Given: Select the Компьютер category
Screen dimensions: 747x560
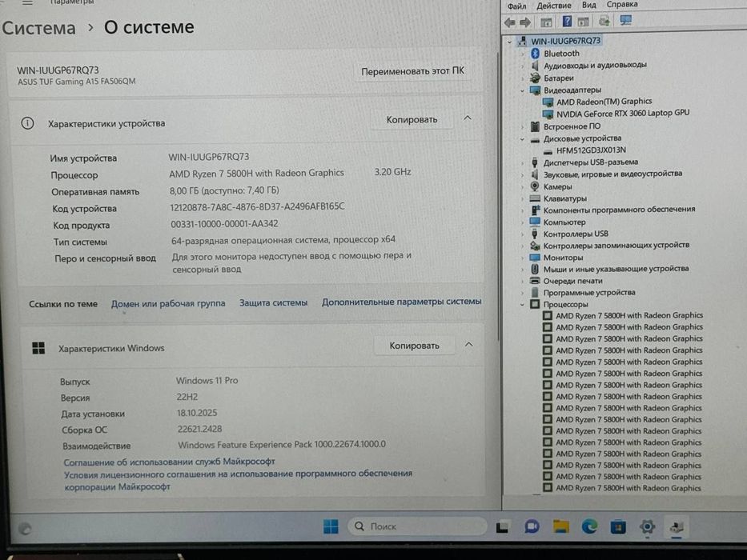Looking at the screenshot, I should [x=564, y=222].
